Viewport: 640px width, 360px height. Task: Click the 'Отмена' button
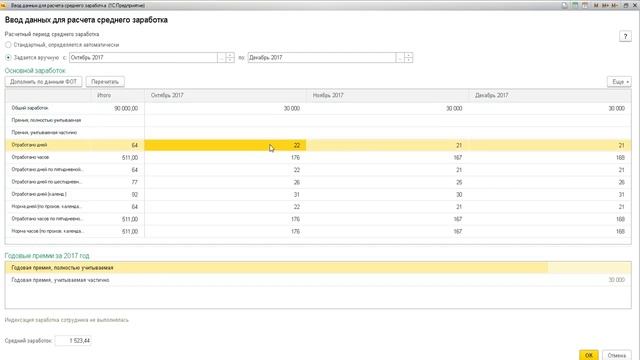pyautogui.click(x=616, y=355)
